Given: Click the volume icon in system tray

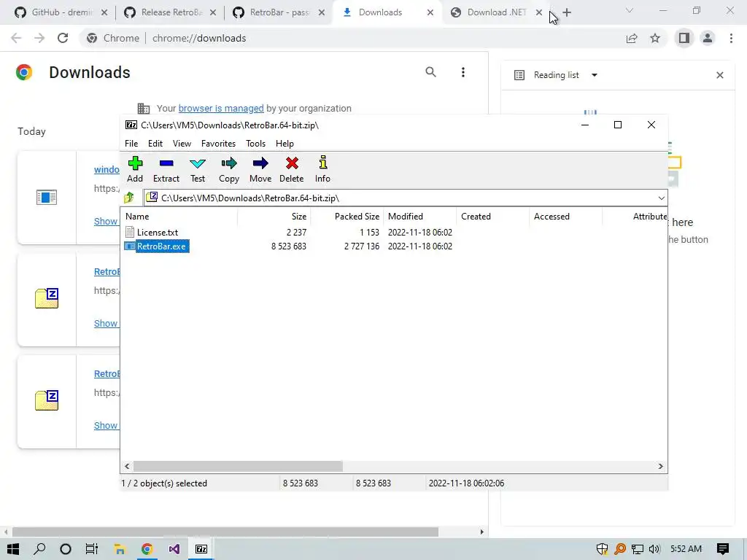Looking at the screenshot, I should point(654,549).
